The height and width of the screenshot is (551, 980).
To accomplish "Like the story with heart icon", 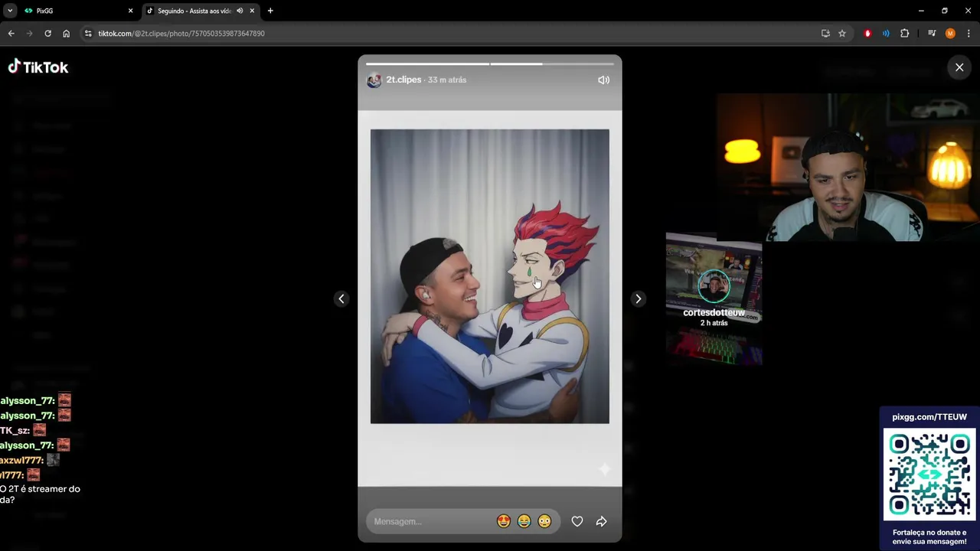I will 577,521.
